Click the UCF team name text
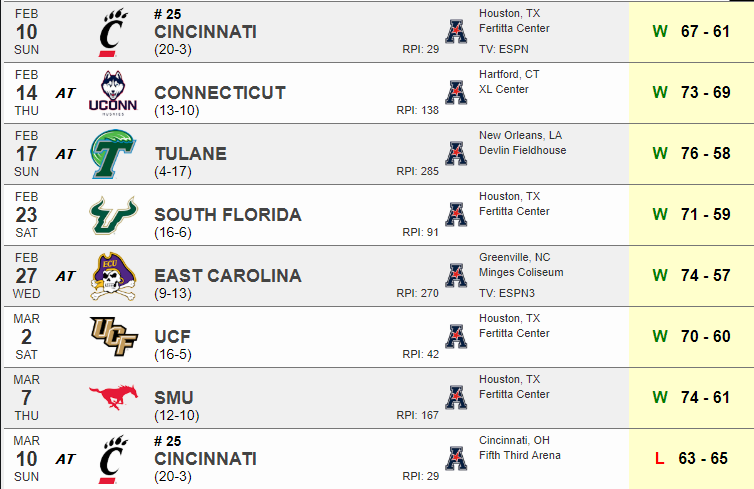 pos(173,337)
